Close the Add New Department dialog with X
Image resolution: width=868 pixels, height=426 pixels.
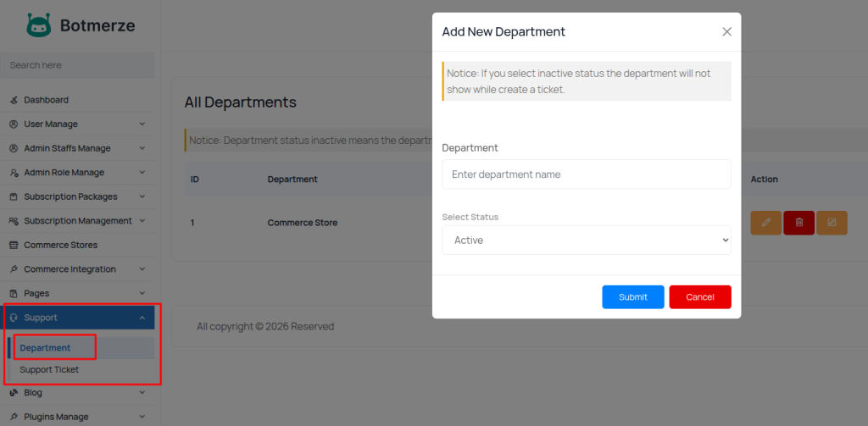[726, 32]
